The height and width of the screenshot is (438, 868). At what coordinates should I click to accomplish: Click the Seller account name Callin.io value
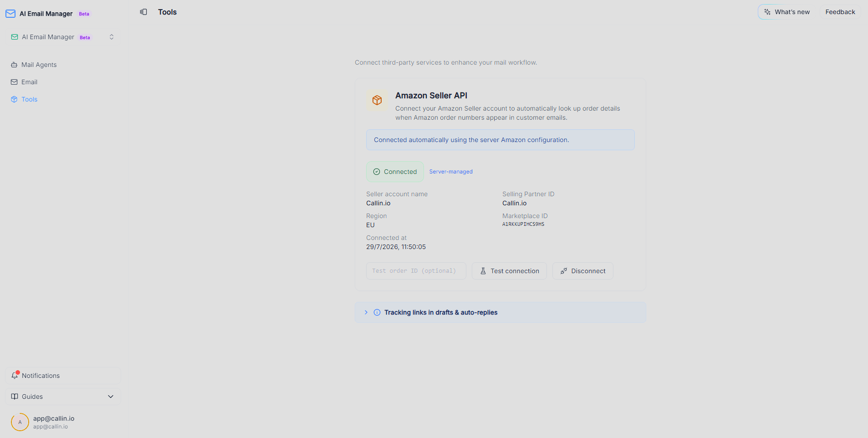[x=378, y=203]
